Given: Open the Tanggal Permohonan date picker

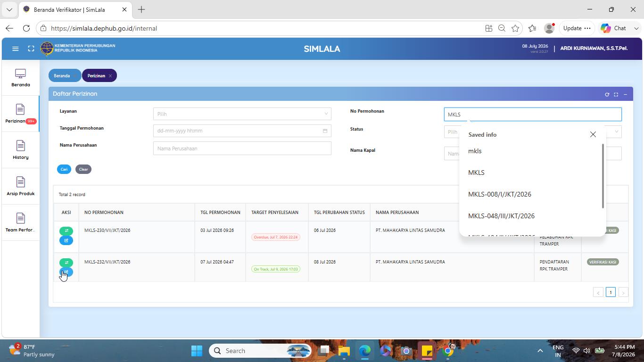Looking at the screenshot, I should tap(242, 131).
